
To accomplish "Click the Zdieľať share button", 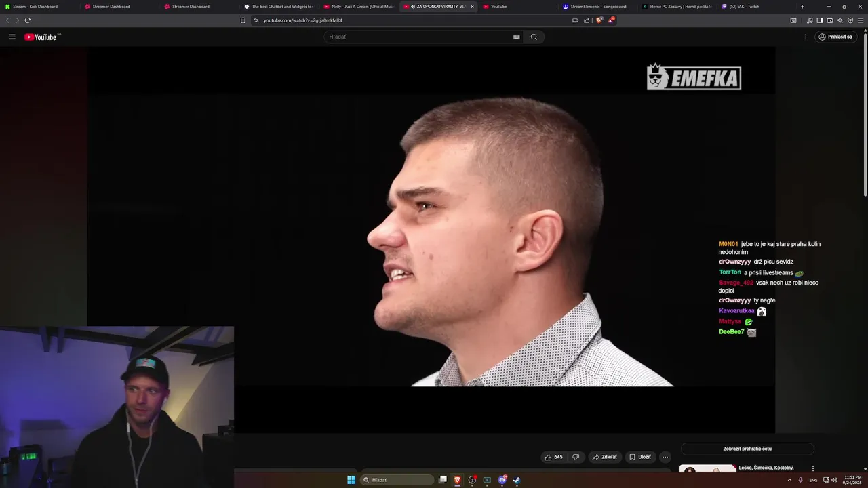I will pyautogui.click(x=605, y=457).
